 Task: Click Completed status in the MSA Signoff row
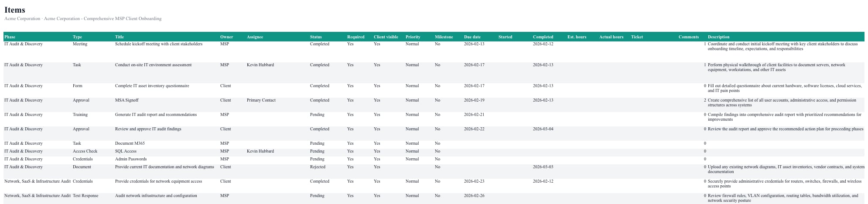[320, 100]
